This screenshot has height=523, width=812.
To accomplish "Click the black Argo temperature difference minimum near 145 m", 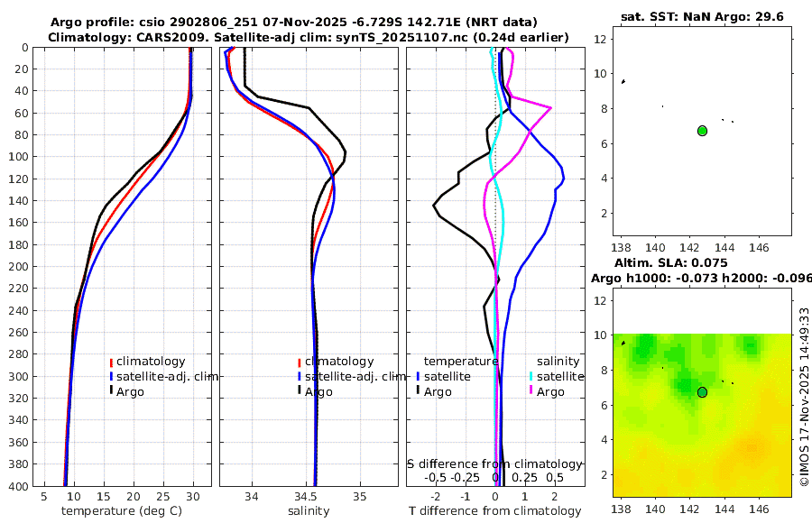I will (x=434, y=206).
